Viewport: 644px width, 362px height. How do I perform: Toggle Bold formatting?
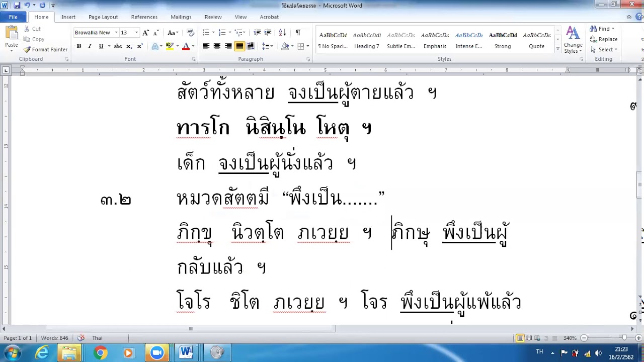(79, 46)
